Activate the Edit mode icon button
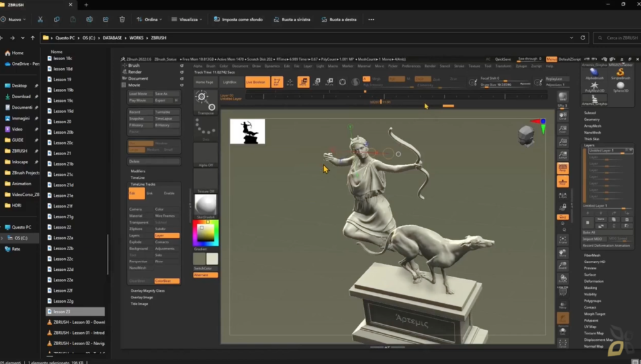Screen dimensions: 641x364 (x=277, y=82)
